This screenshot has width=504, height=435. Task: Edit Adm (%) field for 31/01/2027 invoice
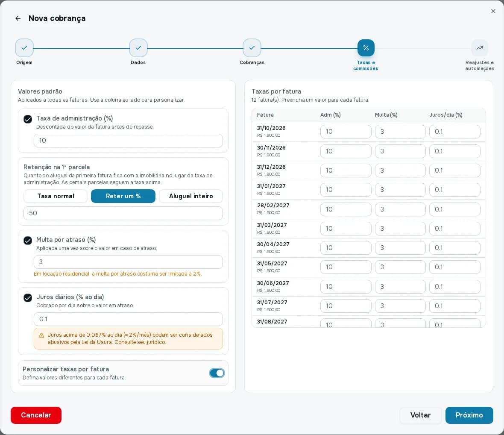tap(346, 190)
